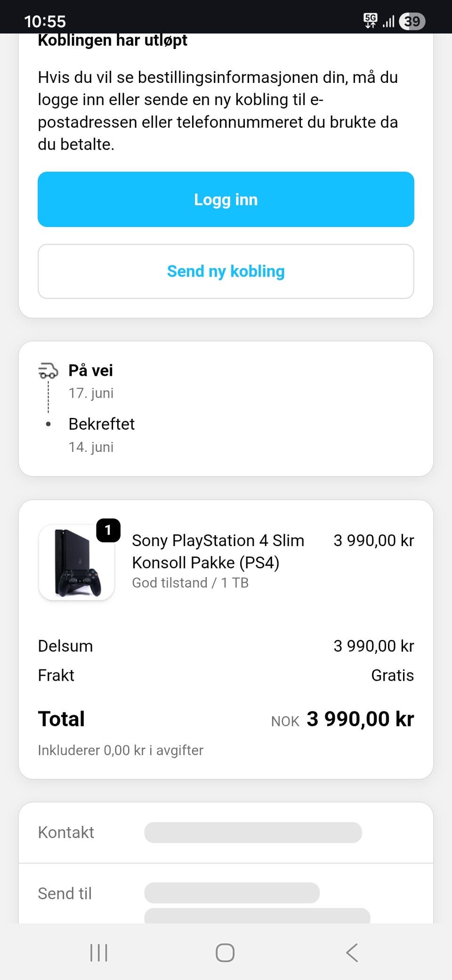Tap the signal strength bars icon
Viewport: 452px width, 980px height.
[x=388, y=21]
